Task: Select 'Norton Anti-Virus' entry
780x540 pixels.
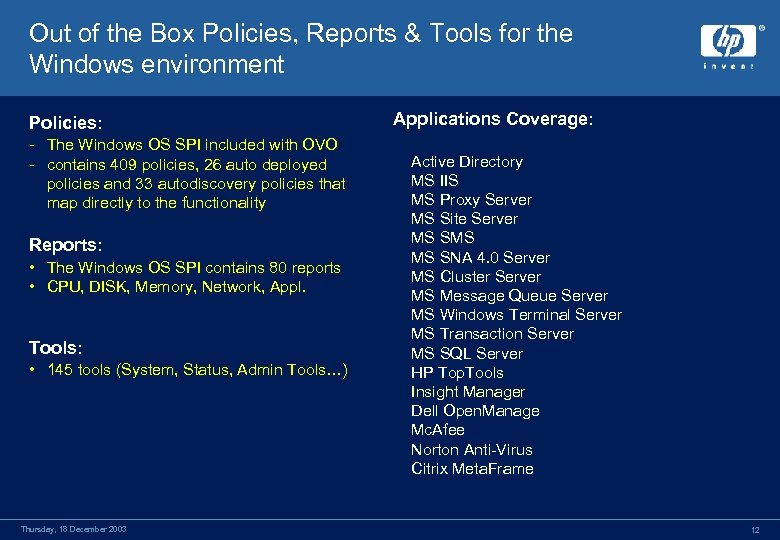Action: point(472,450)
